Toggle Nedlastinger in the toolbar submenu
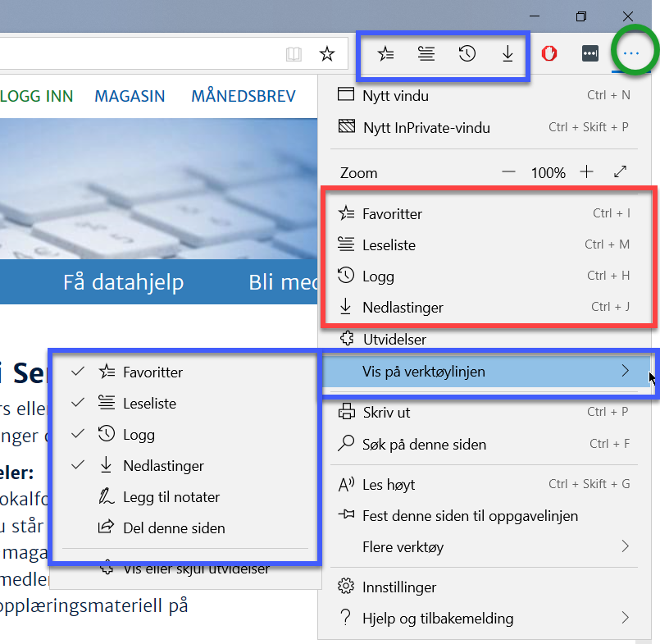 (163, 466)
